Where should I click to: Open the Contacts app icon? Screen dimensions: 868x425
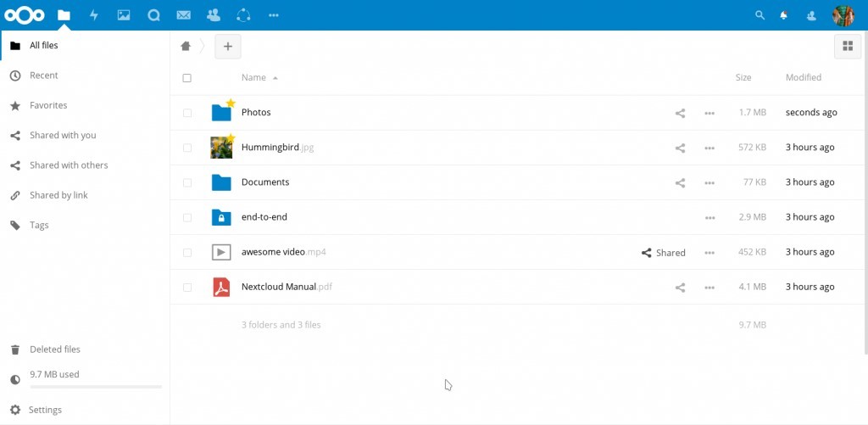click(213, 15)
